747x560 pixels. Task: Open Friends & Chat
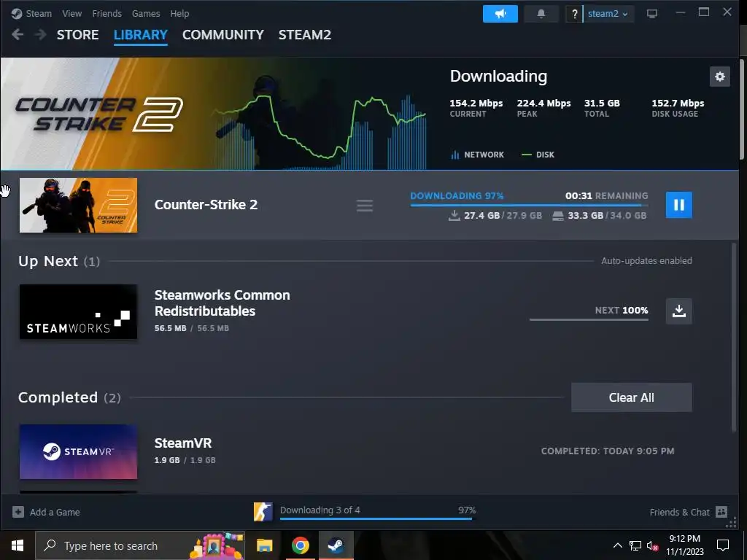pyautogui.click(x=679, y=513)
